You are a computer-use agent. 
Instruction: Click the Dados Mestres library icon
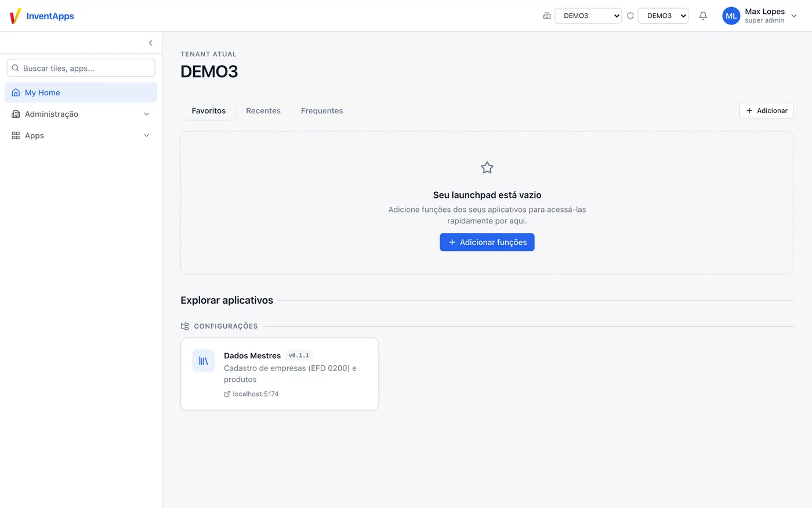(204, 361)
